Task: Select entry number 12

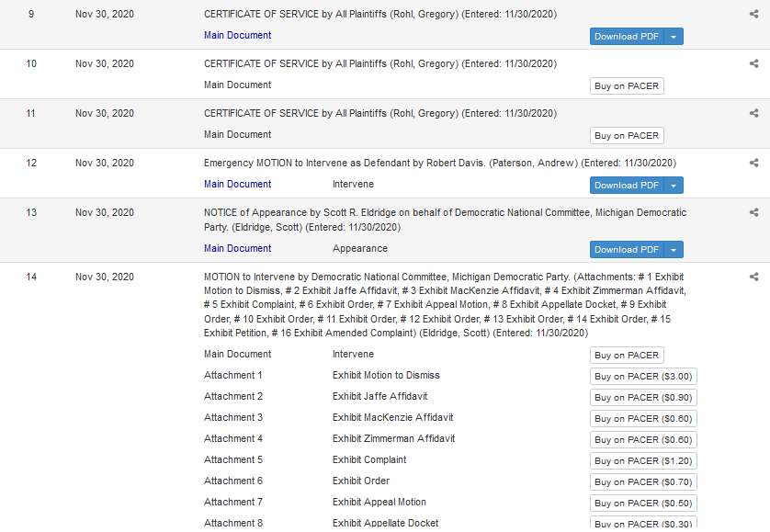Action: click(31, 163)
